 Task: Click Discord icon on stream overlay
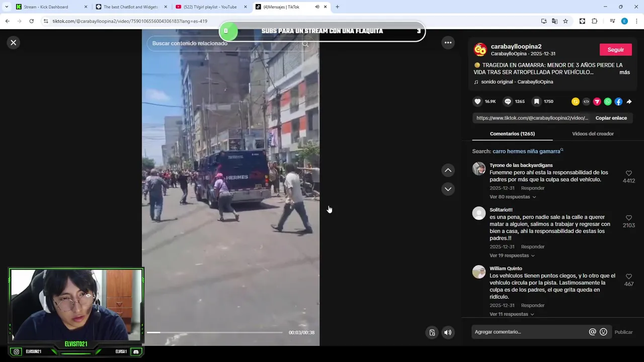[135, 352]
